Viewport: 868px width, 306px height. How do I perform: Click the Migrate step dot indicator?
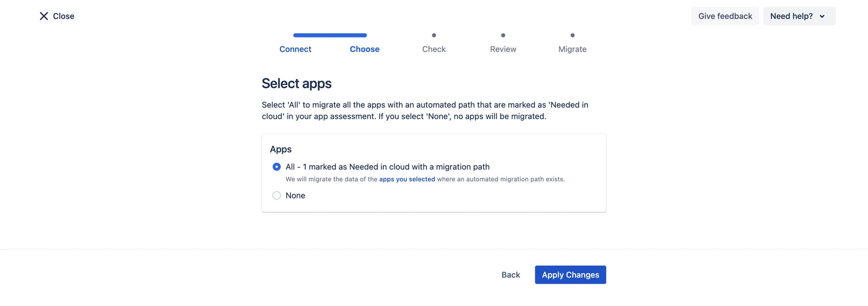[572, 35]
